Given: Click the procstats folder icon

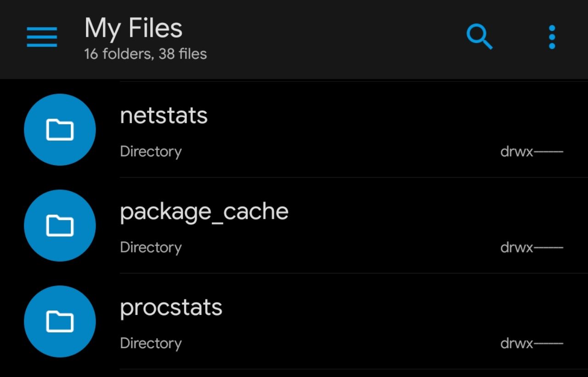Looking at the screenshot, I should [x=60, y=321].
